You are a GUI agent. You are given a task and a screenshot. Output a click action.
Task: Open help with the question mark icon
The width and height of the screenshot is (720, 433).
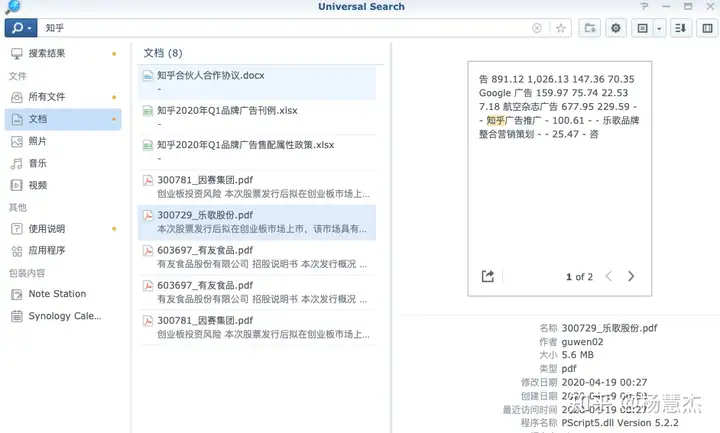pyautogui.click(x=645, y=6)
